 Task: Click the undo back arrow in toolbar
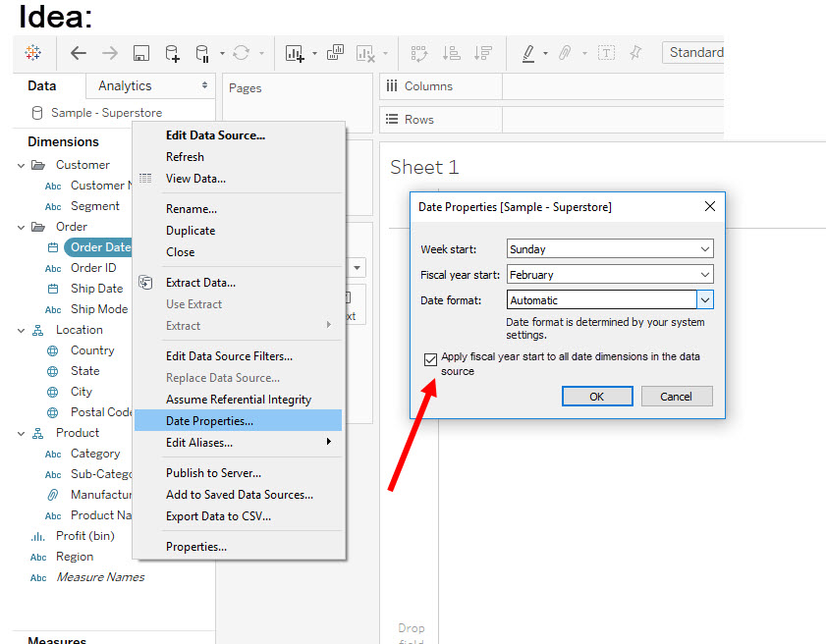click(x=79, y=53)
